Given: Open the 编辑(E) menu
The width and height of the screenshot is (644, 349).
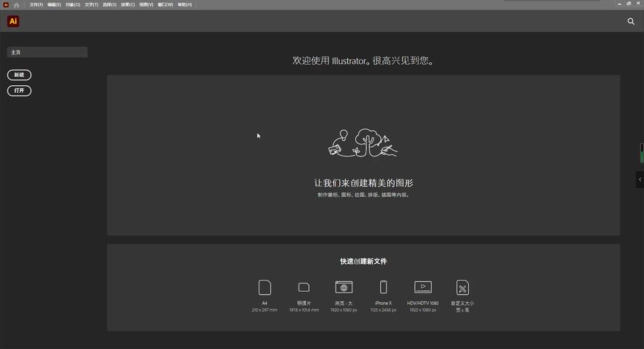Looking at the screenshot, I should (x=54, y=4).
